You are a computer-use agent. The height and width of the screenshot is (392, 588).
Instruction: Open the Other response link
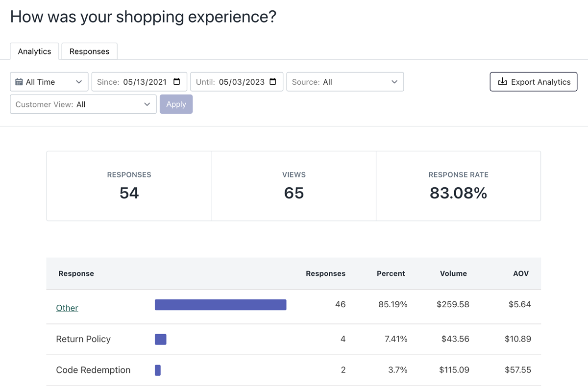(x=67, y=308)
